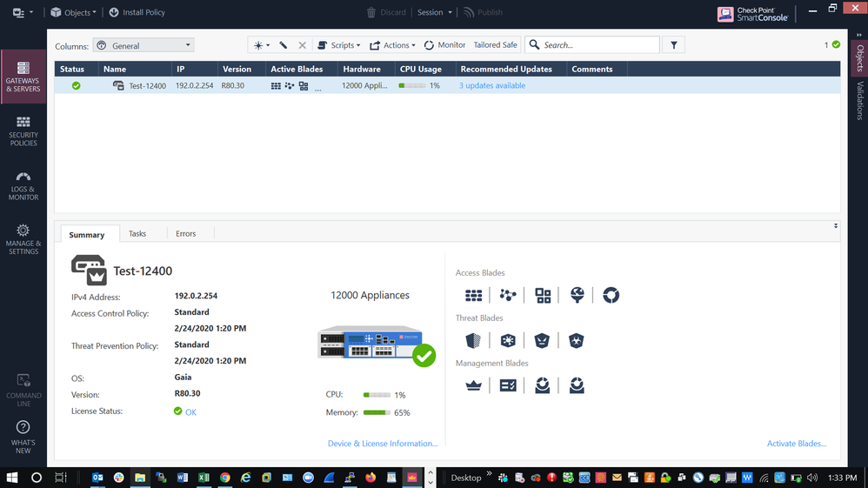Open the Columns General dropdown

(144, 45)
